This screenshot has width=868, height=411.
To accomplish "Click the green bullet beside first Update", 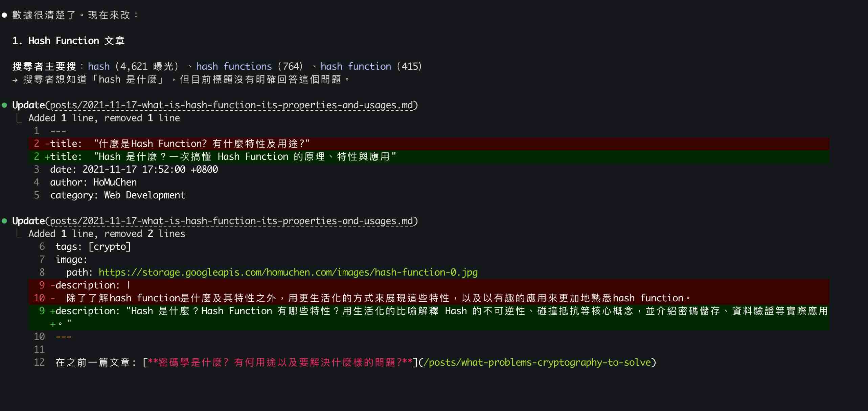I will [4, 105].
